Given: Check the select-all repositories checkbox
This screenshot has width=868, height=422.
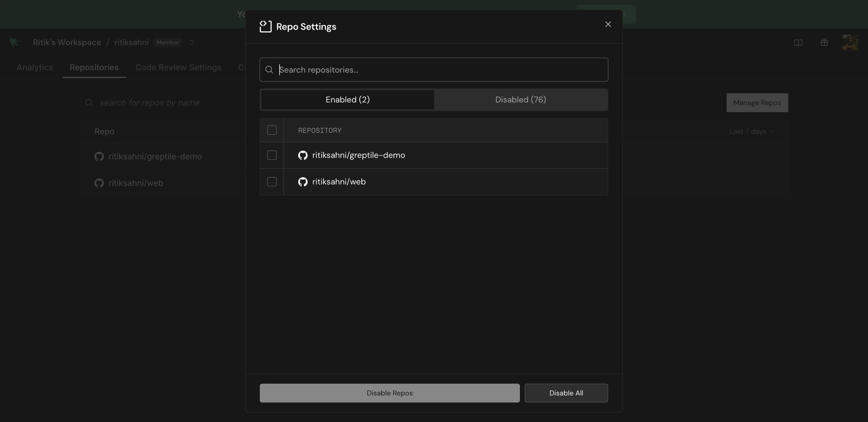Looking at the screenshot, I should coord(272,130).
